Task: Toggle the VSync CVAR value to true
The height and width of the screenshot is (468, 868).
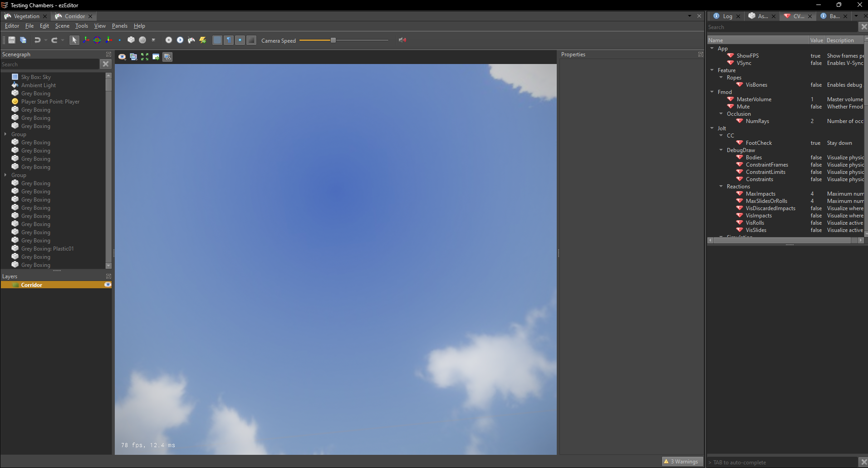Action: (x=815, y=63)
